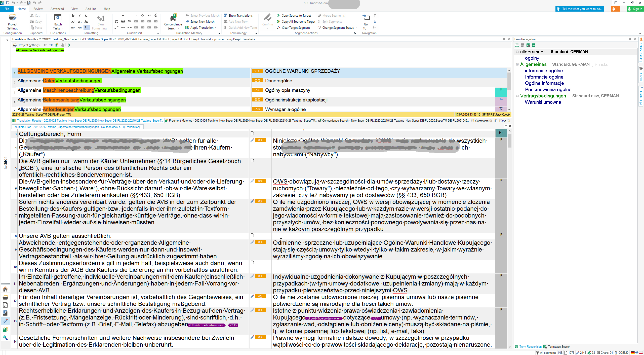The width and height of the screenshot is (644, 355).
Task: Confirm the current segment
Action: (267, 20)
